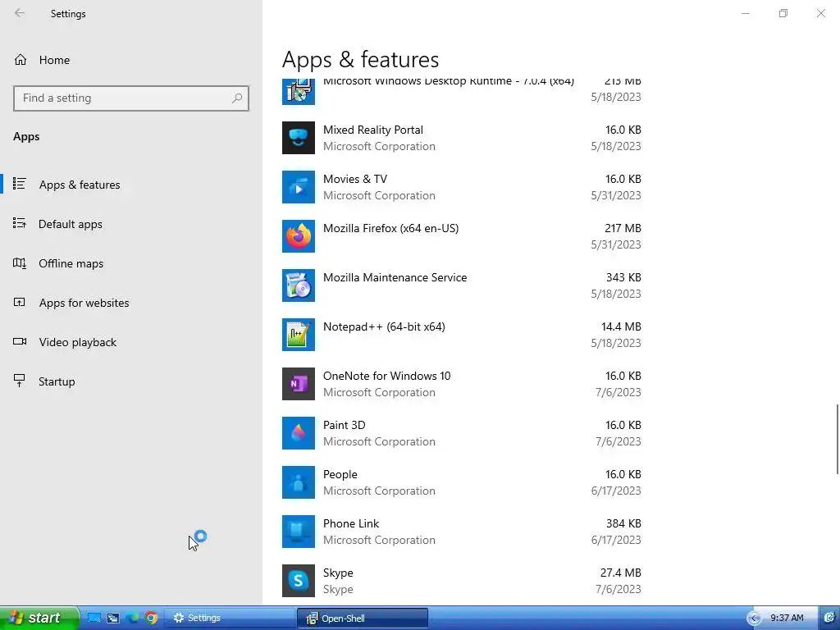Click the Movies & TV app icon
Viewport: 840px width, 630px height.
click(x=299, y=187)
